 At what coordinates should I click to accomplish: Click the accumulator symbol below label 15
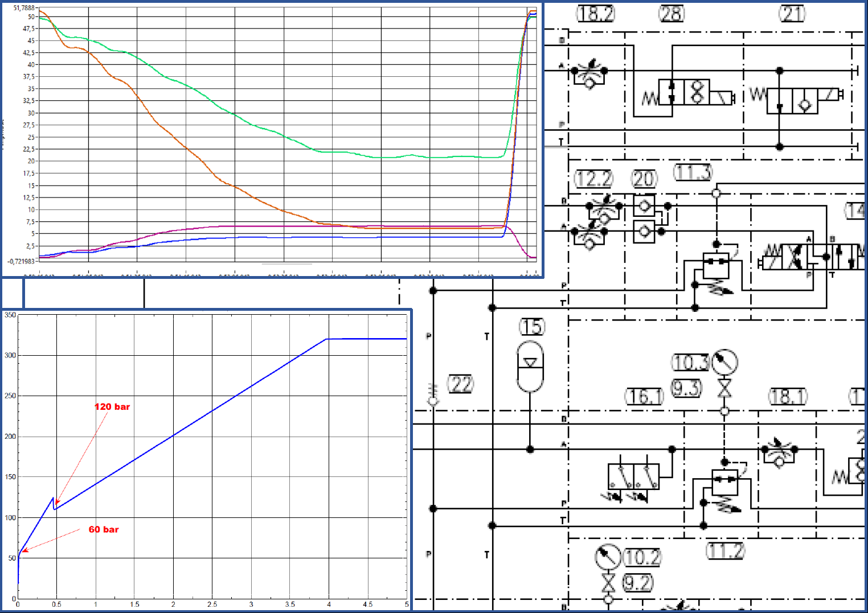[530, 367]
